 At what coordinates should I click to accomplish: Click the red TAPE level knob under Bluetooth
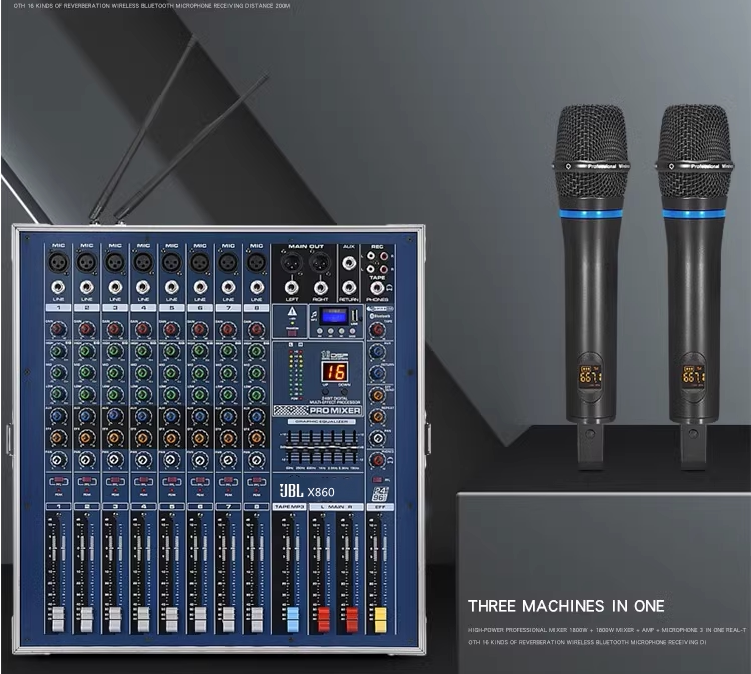tap(377, 330)
